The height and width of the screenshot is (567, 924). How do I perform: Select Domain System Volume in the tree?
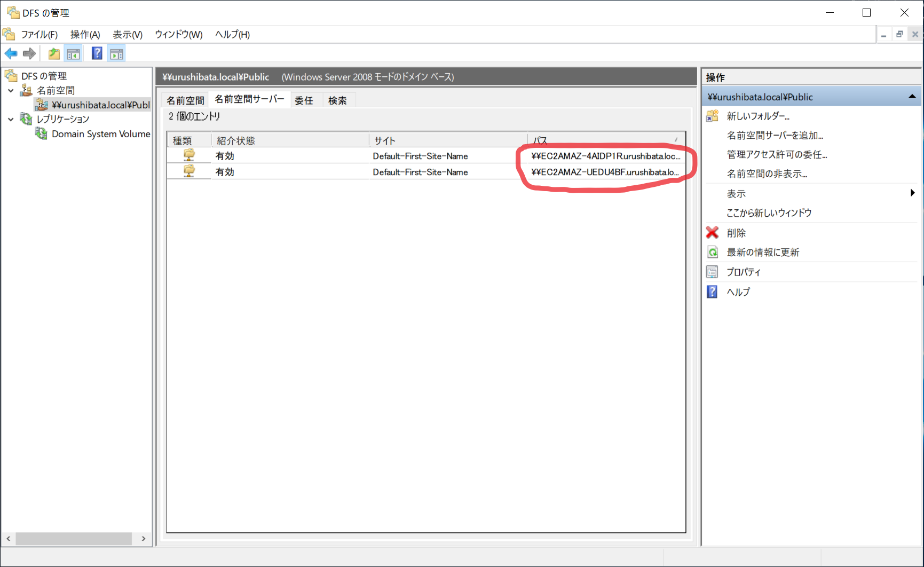click(x=101, y=134)
